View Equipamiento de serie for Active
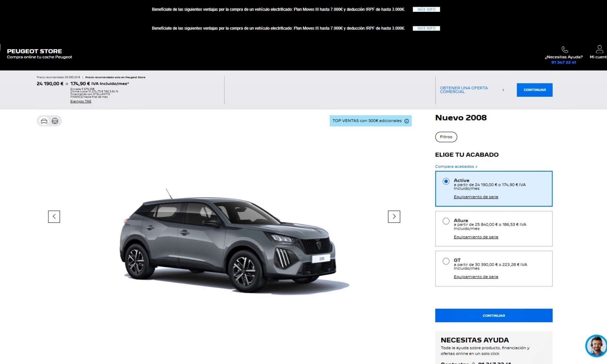The height and width of the screenshot is (364, 607). click(476, 197)
